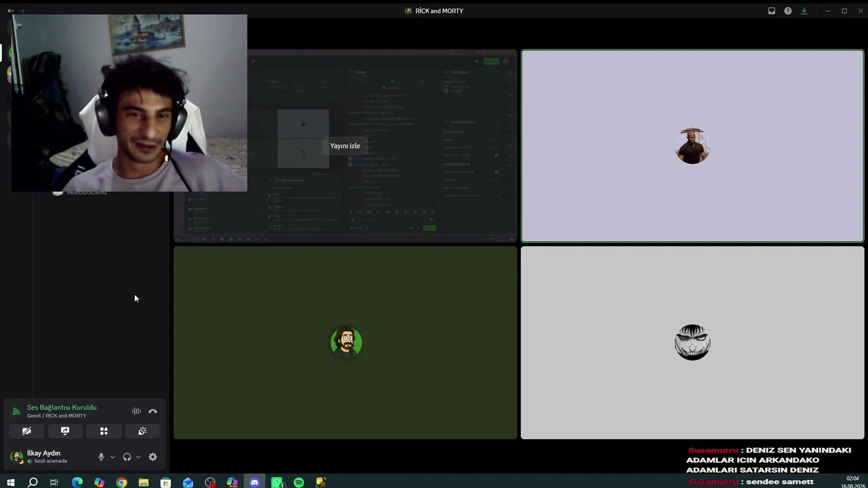The image size is (868, 488).
Task: Open the Windows Start menu
Action: tap(11, 483)
